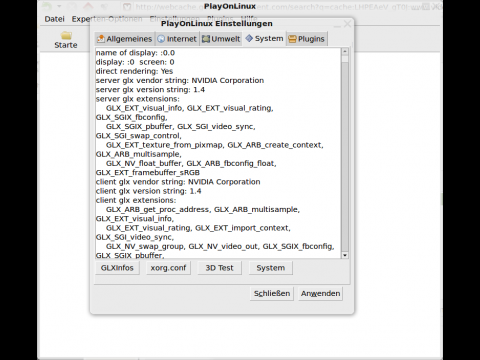Click the Internet globe icon

pos(161,39)
